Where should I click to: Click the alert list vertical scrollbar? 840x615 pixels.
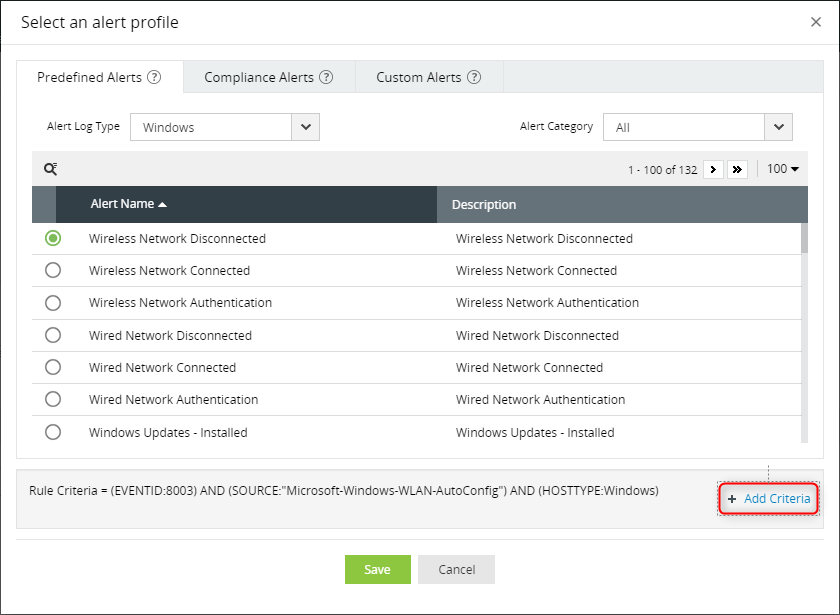(x=803, y=240)
